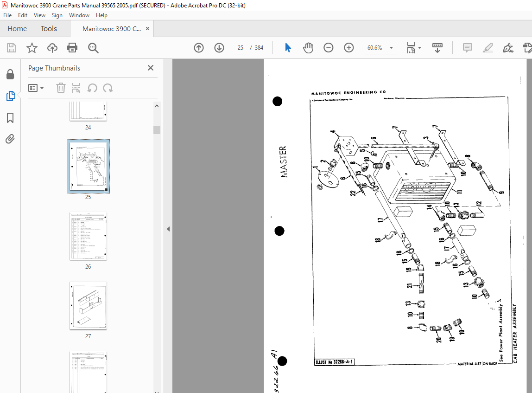Viewport: 532px width, 393px height.
Task: Click the share tool icon at toolbar edge
Action: [527, 48]
